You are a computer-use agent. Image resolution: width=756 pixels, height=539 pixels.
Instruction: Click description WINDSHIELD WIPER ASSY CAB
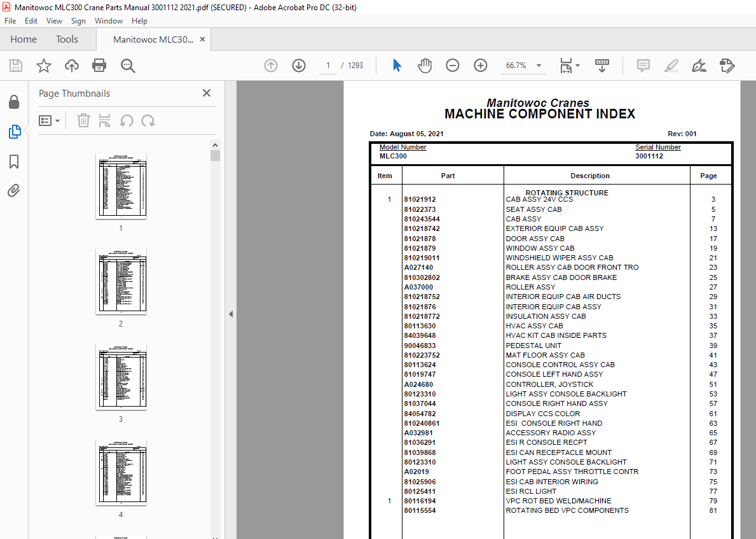point(560,258)
